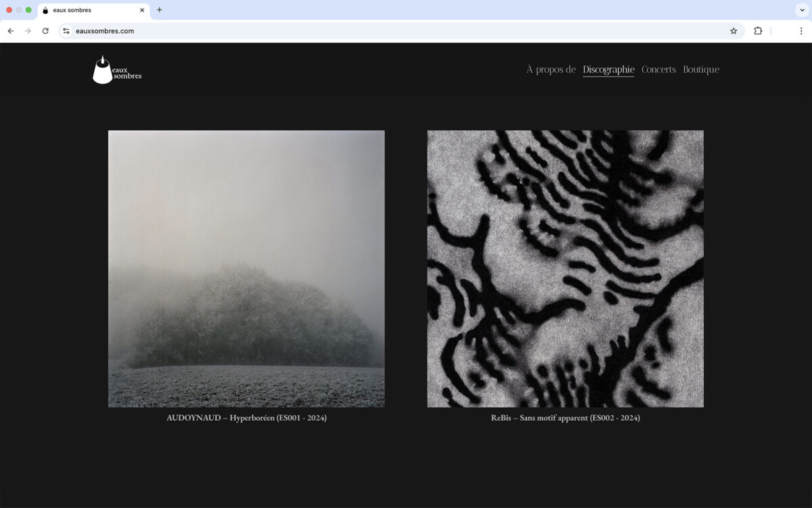
Task: Open a new tab with plus button
Action: [x=160, y=10]
